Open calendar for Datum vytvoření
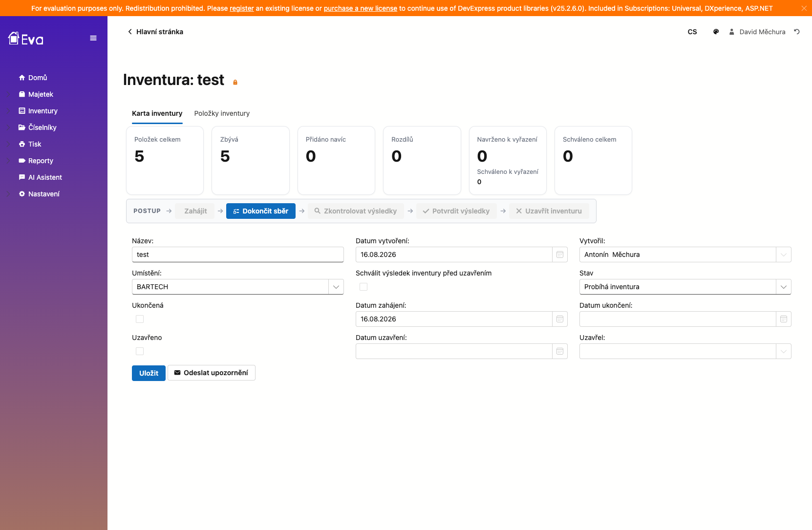812x530 pixels. [x=560, y=254]
